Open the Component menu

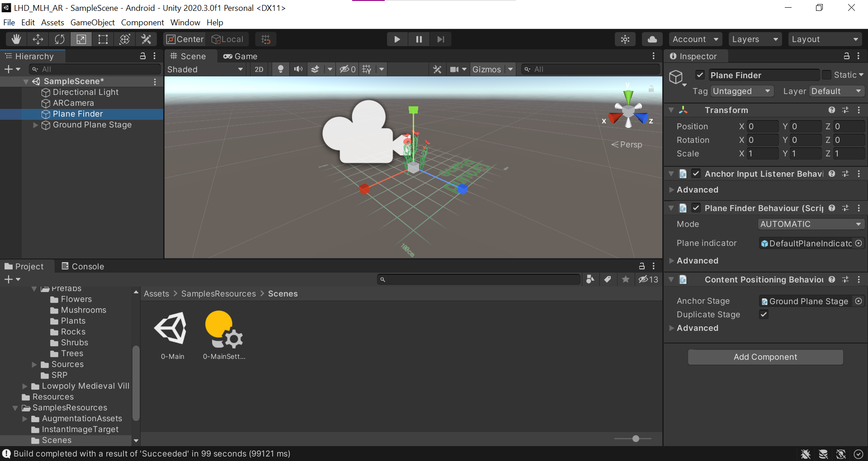point(142,23)
